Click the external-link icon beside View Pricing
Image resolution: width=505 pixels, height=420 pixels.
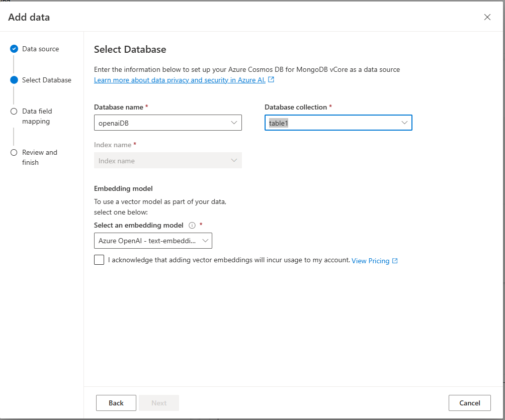396,260
